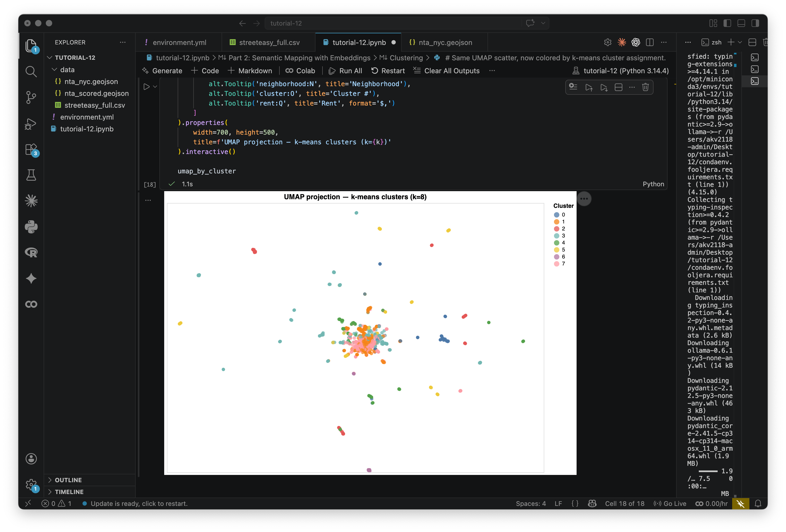Image resolution: width=786 pixels, height=532 pixels.
Task: Click the Clustering breadcrumb item
Action: pos(406,58)
